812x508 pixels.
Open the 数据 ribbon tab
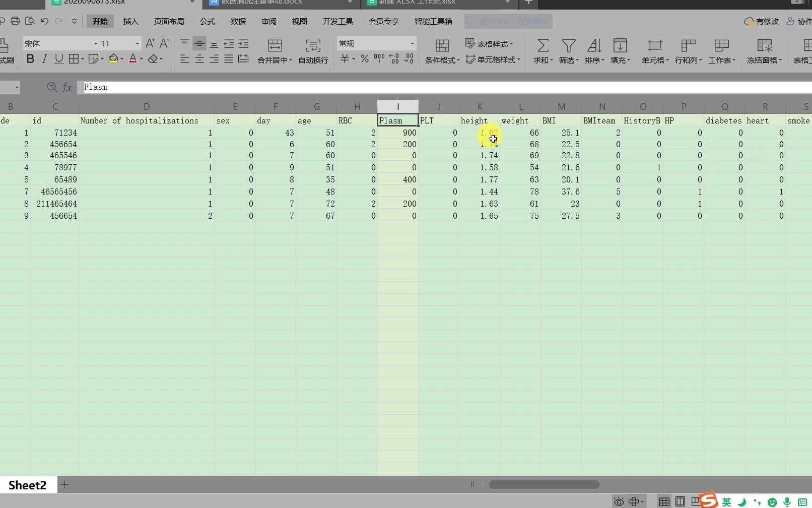tap(238, 21)
